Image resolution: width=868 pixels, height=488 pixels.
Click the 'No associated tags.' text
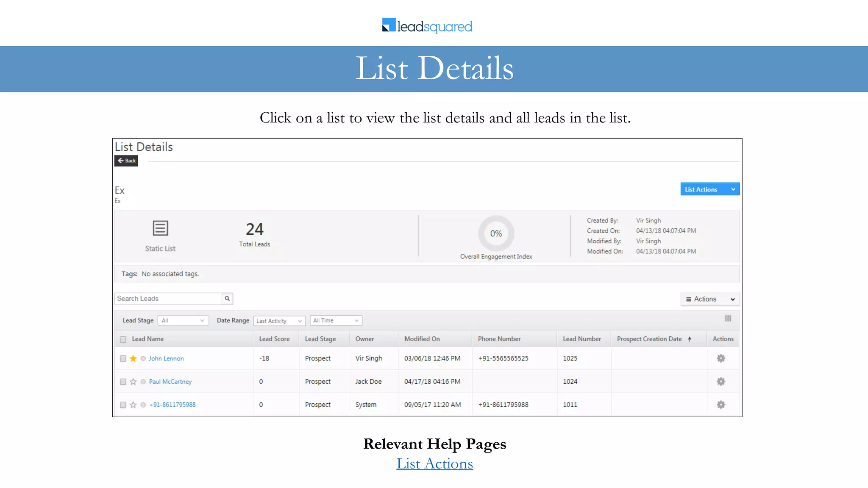click(x=170, y=274)
